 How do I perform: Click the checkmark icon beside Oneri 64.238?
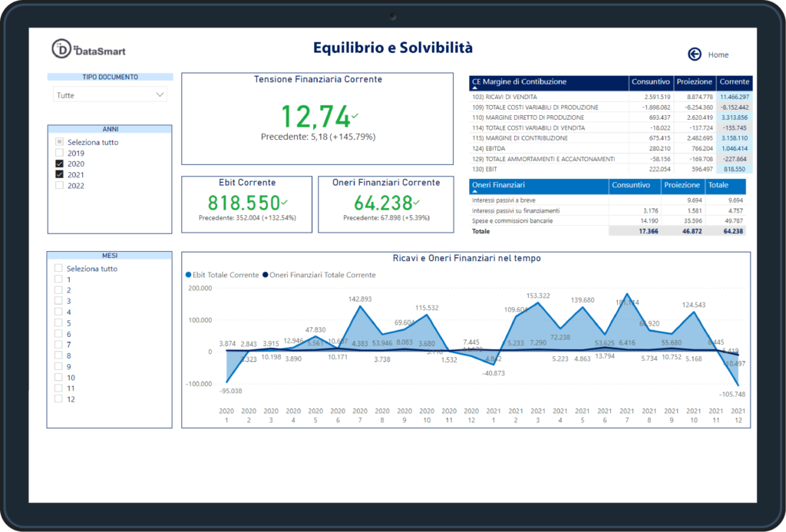416,202
